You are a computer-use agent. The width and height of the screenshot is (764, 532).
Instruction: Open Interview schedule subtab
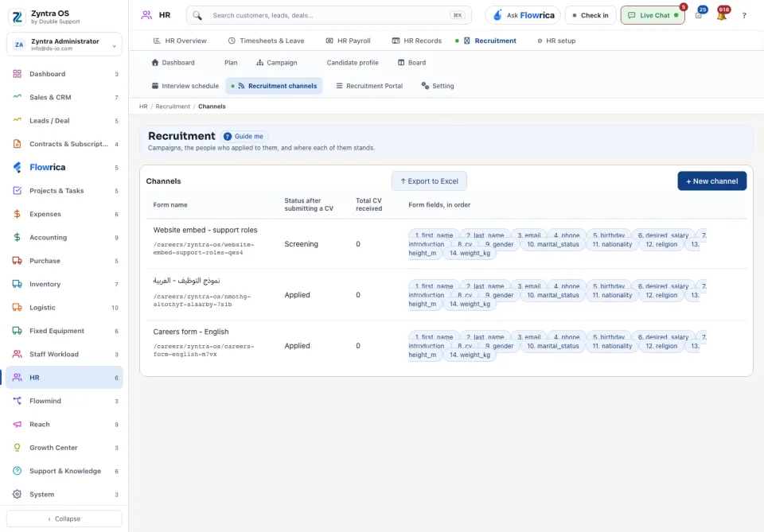click(185, 86)
